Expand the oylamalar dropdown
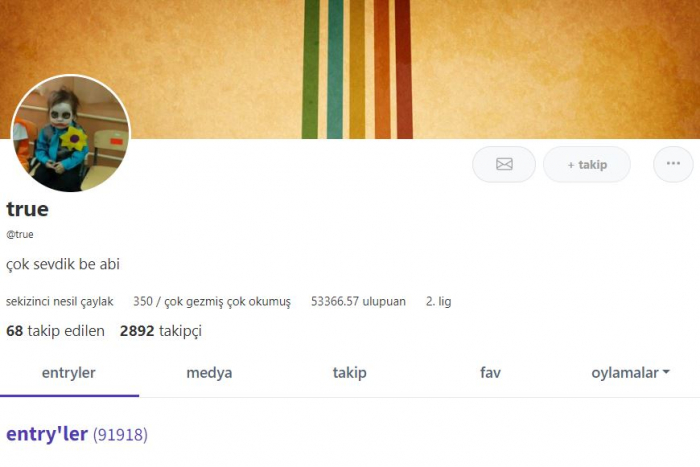The height and width of the screenshot is (467, 700). click(630, 373)
